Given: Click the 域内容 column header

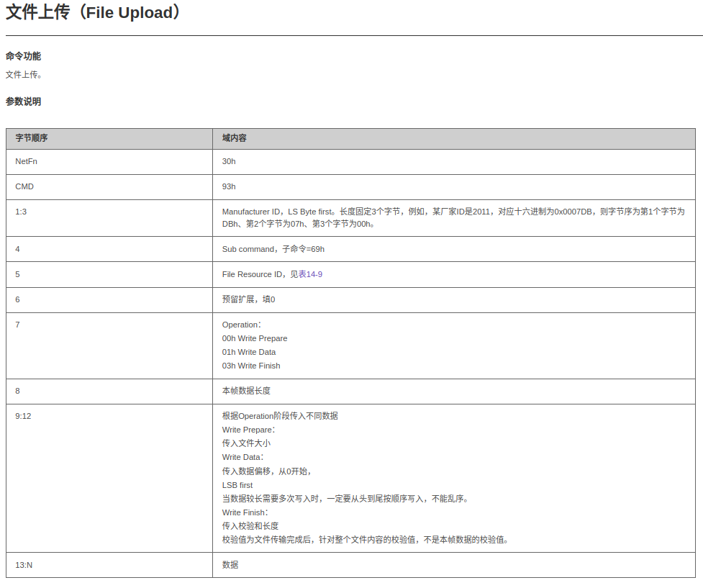Looking at the screenshot, I should pyautogui.click(x=235, y=138).
